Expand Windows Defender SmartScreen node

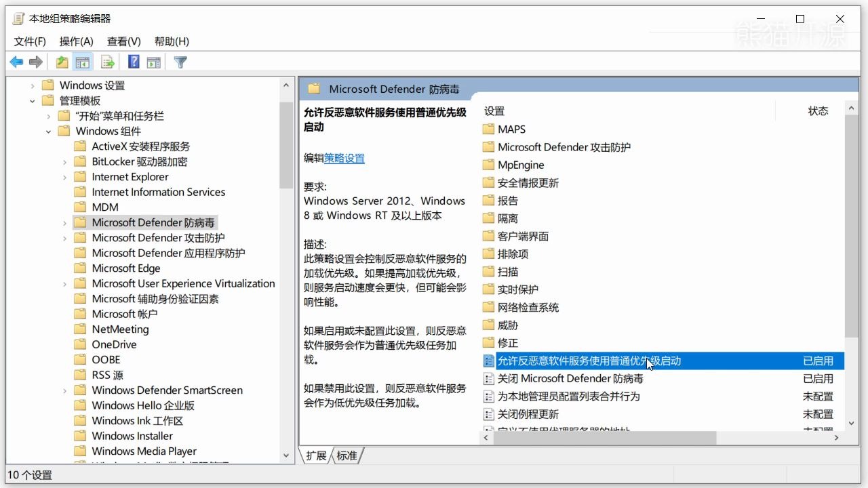click(x=65, y=391)
